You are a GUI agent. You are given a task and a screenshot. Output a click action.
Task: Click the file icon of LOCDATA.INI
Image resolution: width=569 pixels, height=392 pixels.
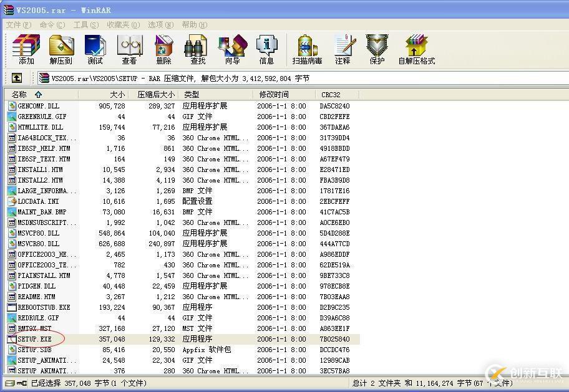click(12, 201)
